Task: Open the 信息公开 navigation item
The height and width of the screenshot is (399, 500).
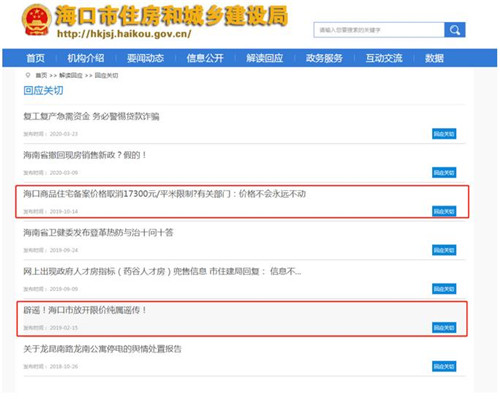Action: 205,58
